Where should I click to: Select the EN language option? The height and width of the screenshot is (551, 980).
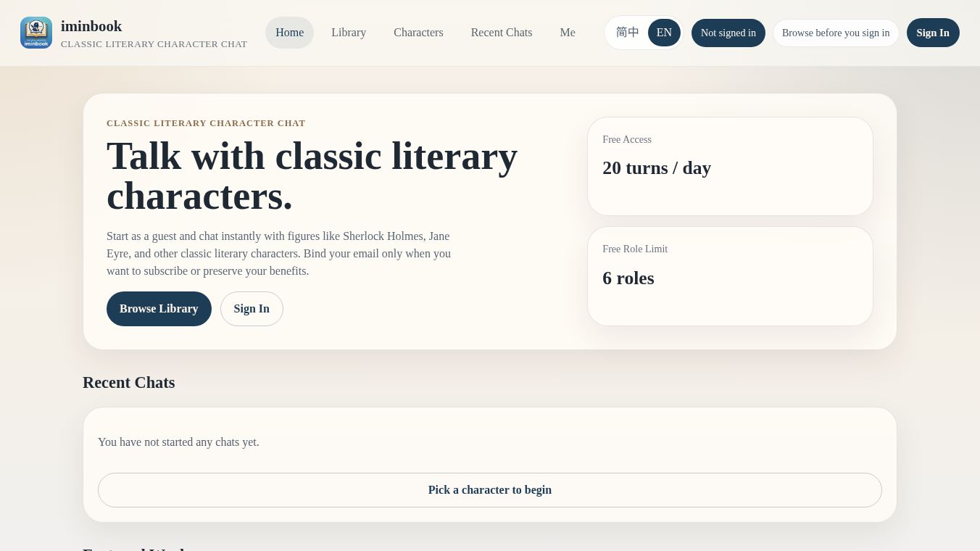664,33
